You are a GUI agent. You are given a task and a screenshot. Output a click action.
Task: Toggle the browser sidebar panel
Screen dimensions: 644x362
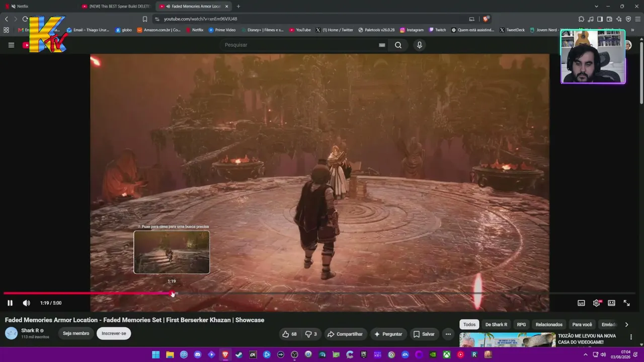tap(600, 19)
